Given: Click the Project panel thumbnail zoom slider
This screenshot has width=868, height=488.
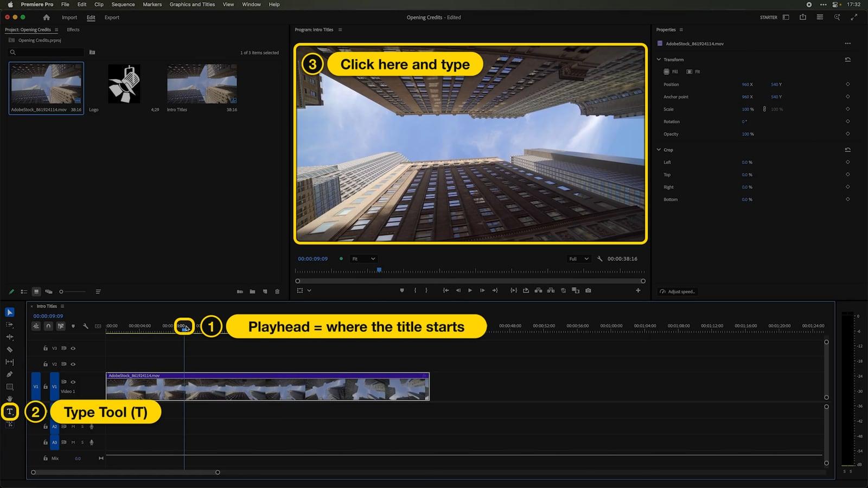Looking at the screenshot, I should click(73, 292).
